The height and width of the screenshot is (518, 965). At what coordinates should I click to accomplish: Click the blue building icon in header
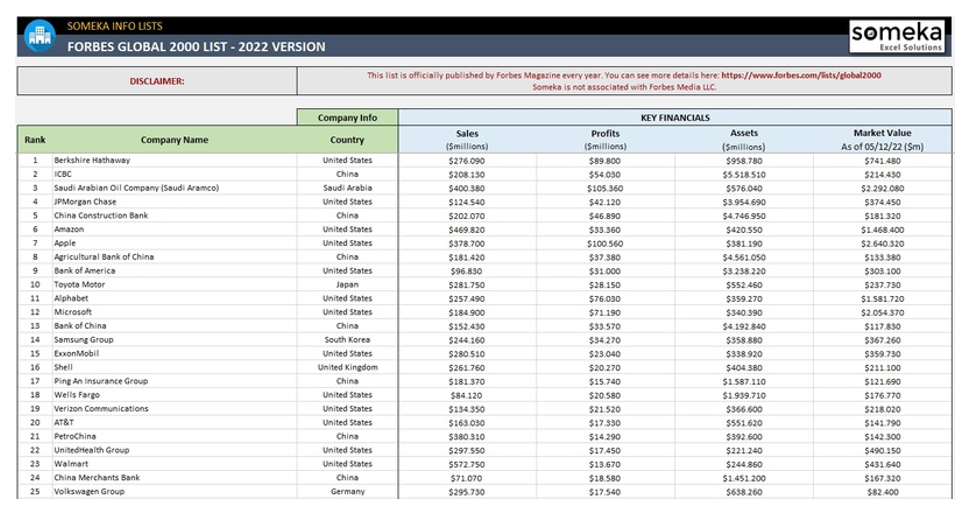coord(39,36)
